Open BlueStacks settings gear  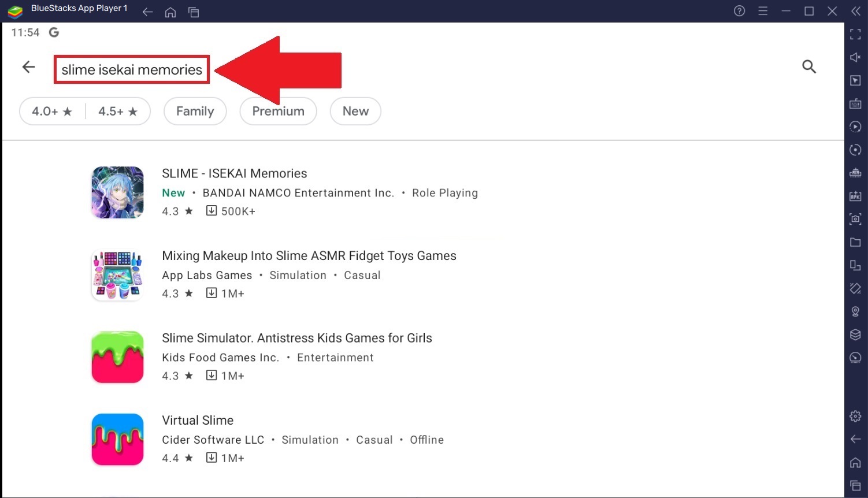coord(856,416)
